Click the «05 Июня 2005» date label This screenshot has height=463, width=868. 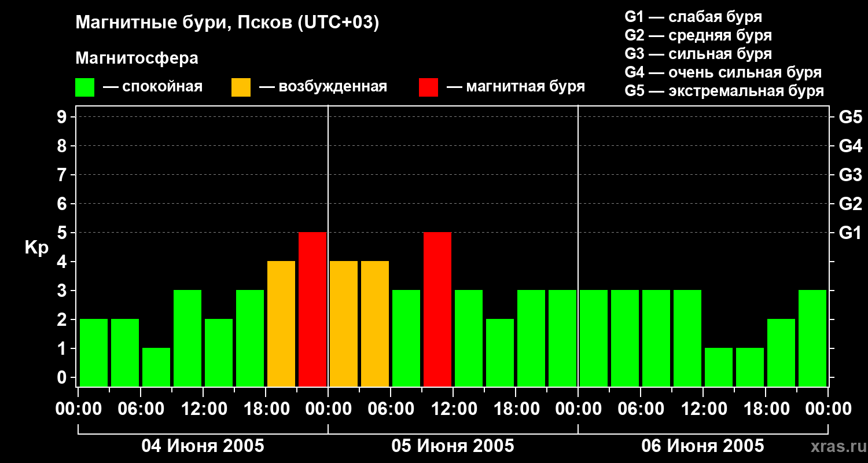[453, 446]
